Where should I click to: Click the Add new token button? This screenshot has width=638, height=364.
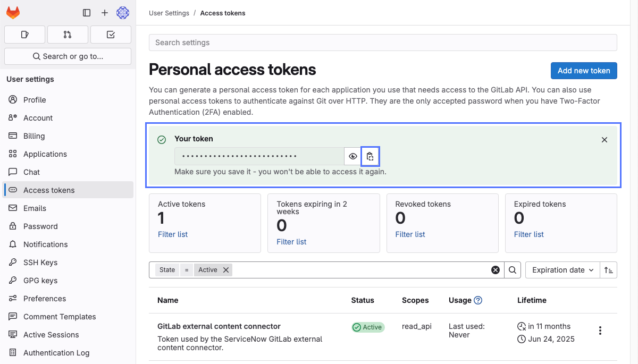click(584, 71)
